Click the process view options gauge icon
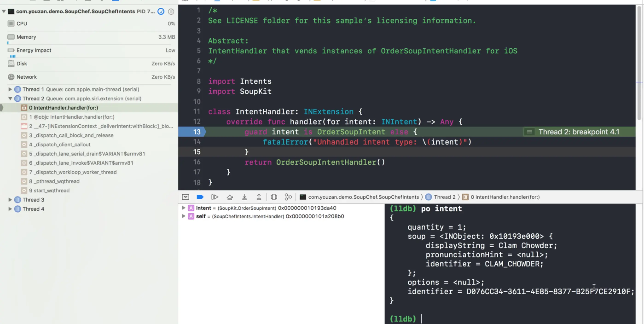The width and height of the screenshot is (644, 324). [x=161, y=12]
